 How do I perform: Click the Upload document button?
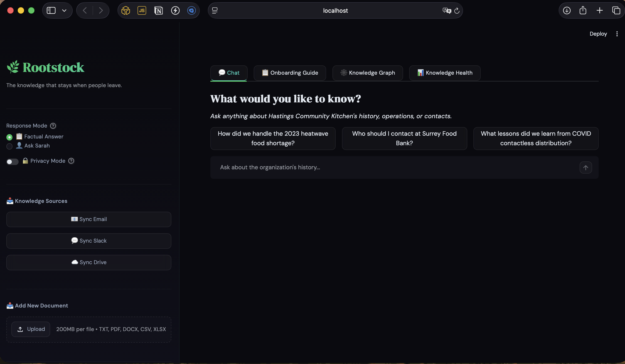click(31, 329)
